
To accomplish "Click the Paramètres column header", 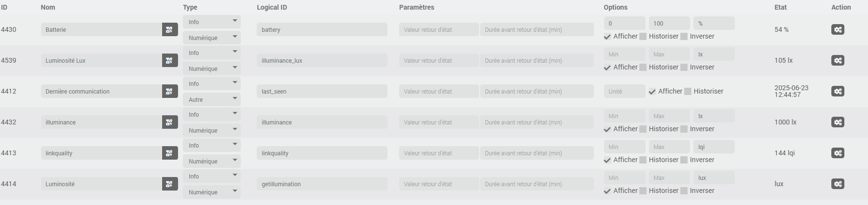I will tap(416, 7).
